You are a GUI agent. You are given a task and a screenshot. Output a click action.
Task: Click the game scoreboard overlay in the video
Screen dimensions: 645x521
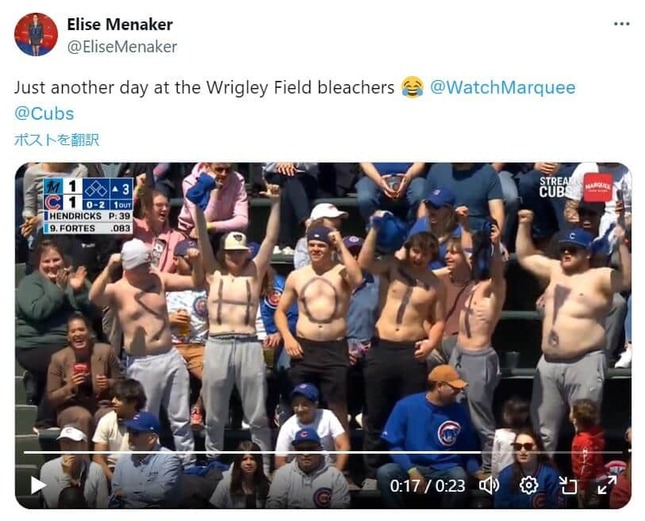(88, 206)
